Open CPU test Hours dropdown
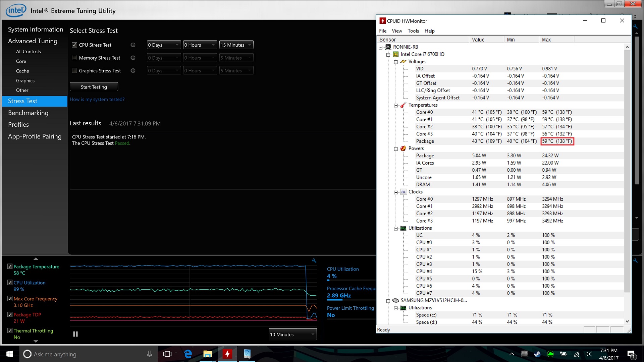Screen dimensions: 644x362 (200, 45)
